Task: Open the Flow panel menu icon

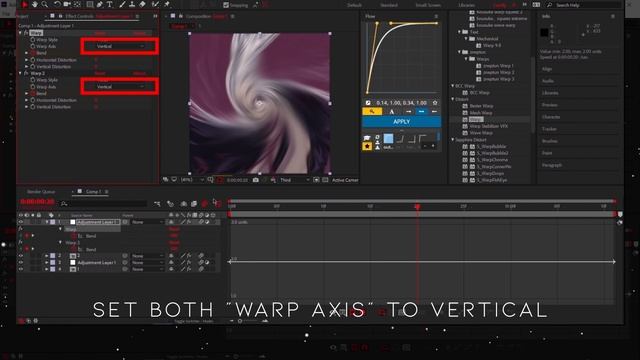Action: 436,16
